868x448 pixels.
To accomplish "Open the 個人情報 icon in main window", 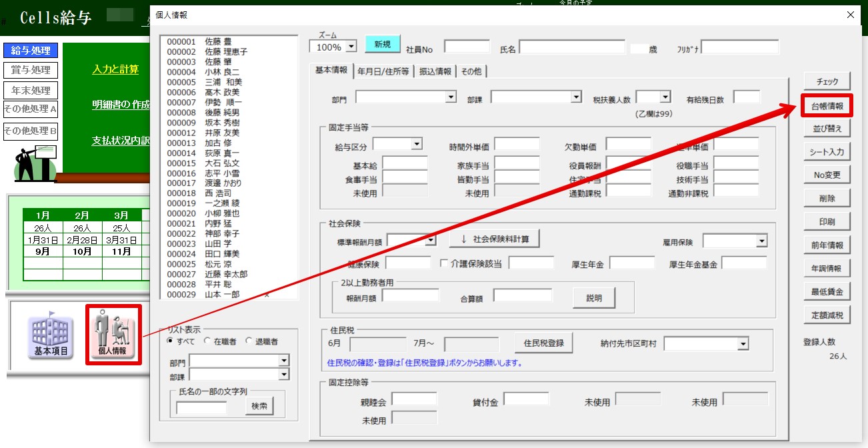I will [113, 335].
